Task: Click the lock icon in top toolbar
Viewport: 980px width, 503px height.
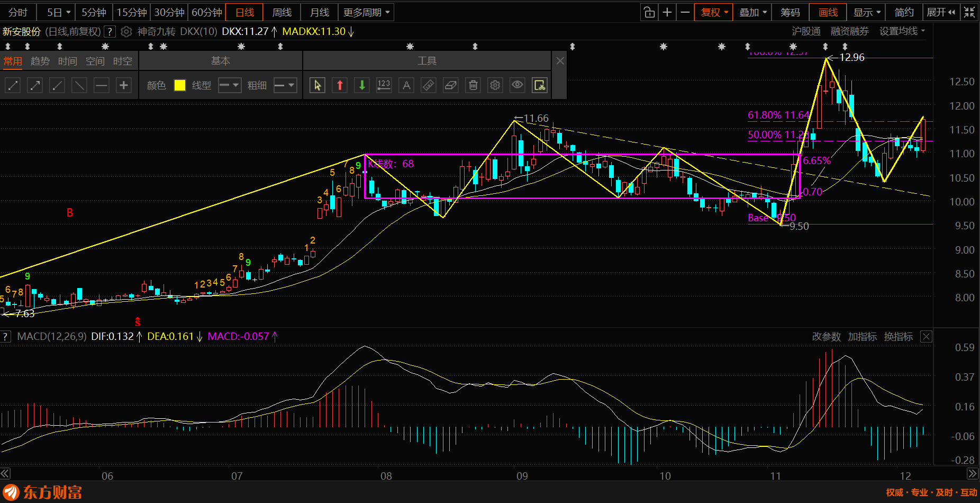Action: pyautogui.click(x=649, y=12)
